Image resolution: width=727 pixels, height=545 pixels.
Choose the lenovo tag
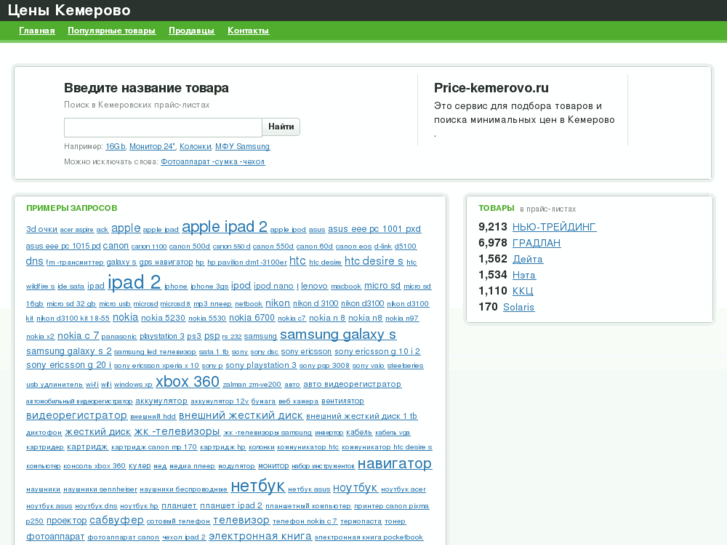click(x=314, y=286)
